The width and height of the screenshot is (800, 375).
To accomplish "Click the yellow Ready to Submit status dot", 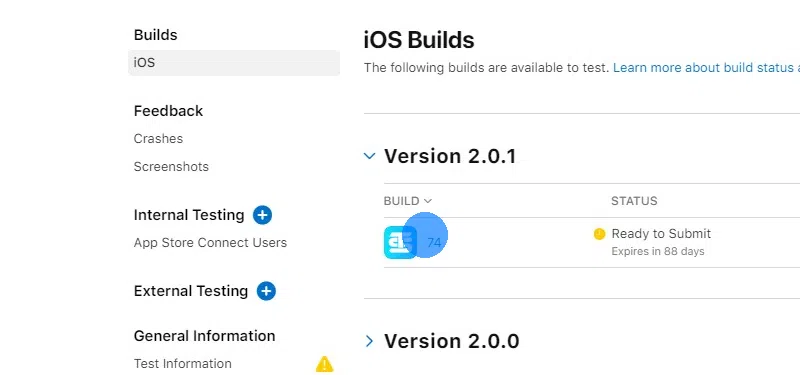I will tap(599, 234).
